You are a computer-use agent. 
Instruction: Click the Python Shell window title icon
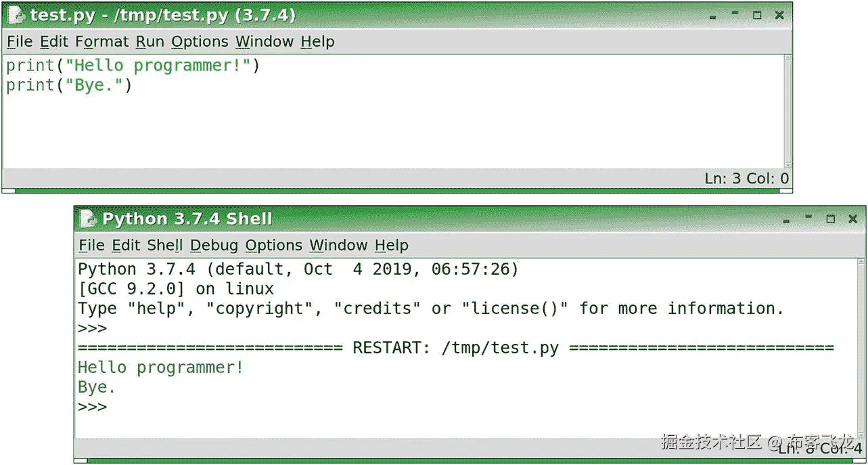(88, 219)
